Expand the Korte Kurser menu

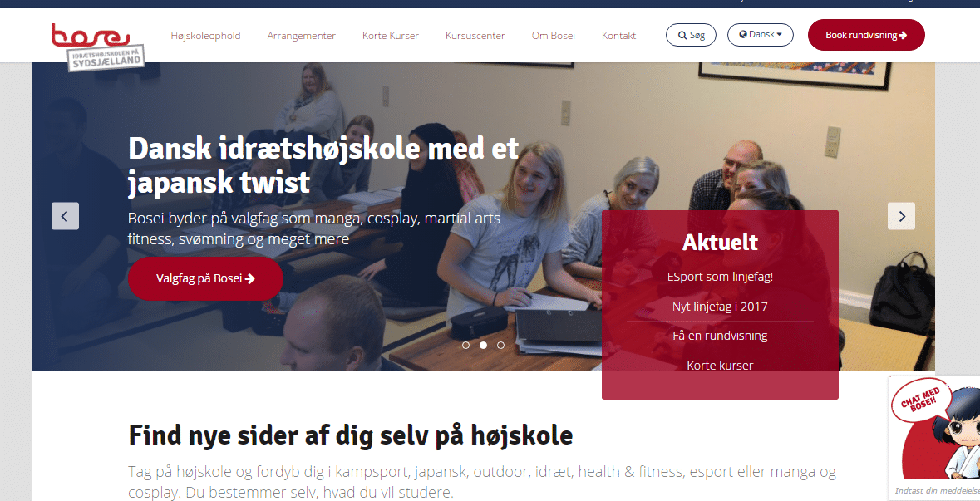click(x=391, y=36)
